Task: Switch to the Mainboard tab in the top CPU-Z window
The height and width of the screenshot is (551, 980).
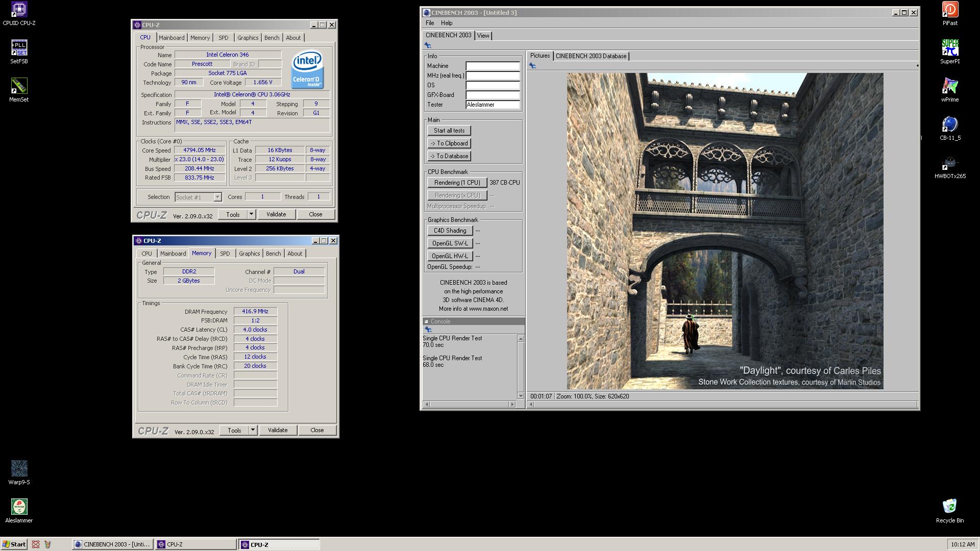Action: 171,38
